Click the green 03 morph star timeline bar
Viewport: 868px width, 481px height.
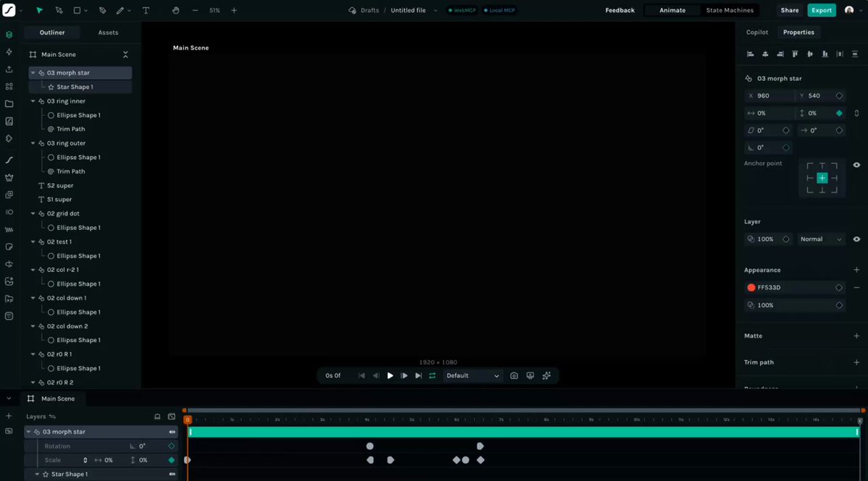click(x=523, y=432)
